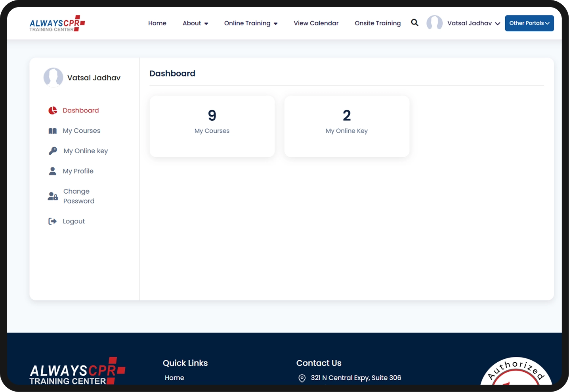The image size is (569, 392).
Task: Open the 2 My Online Key card
Action: [x=347, y=126]
